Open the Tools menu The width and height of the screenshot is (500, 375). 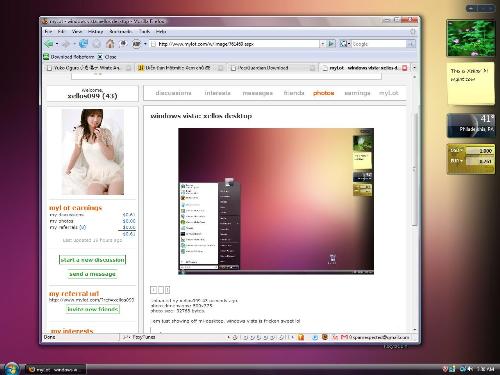[144, 31]
